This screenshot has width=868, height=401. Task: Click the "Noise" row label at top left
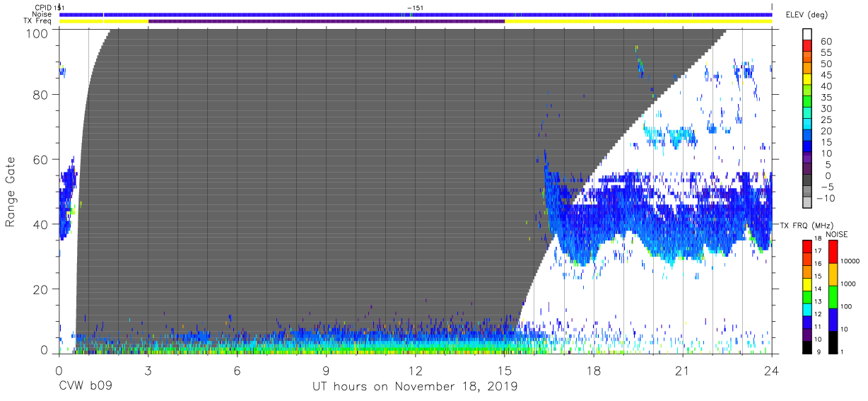(41, 14)
